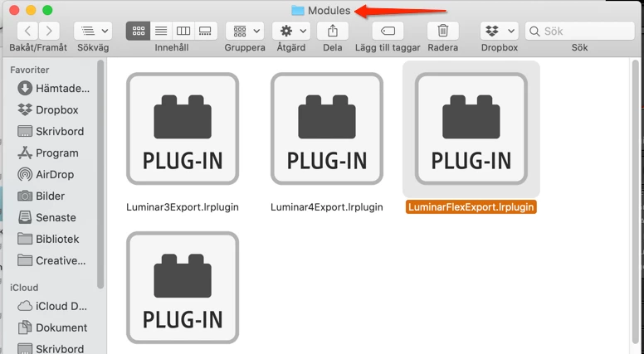
Task: Switch to column view
Action: [x=183, y=31]
